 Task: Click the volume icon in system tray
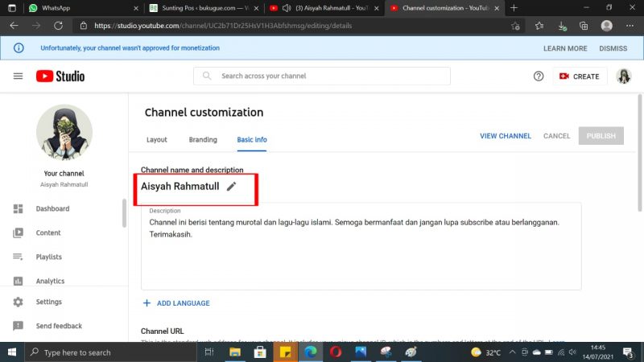(x=573, y=352)
